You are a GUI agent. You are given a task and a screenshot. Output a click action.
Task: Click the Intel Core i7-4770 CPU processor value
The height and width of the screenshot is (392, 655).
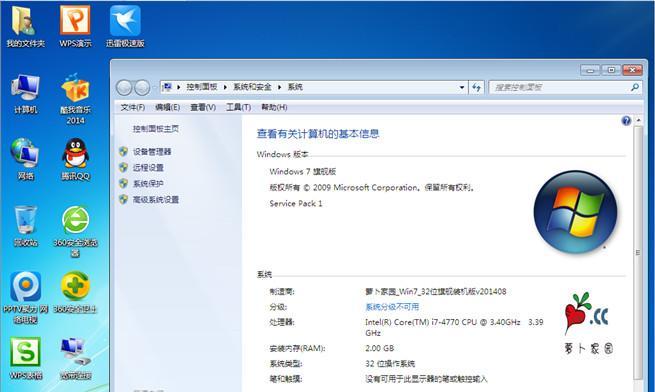click(x=454, y=327)
